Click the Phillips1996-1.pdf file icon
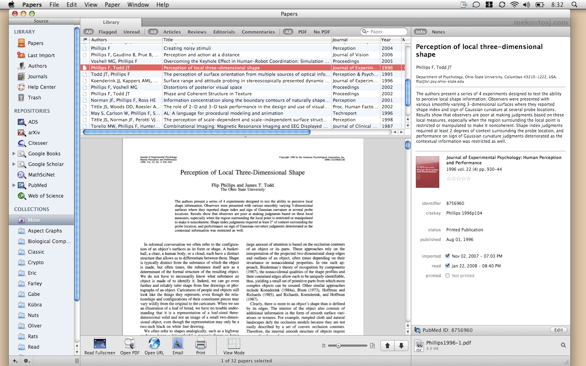 tap(419, 345)
